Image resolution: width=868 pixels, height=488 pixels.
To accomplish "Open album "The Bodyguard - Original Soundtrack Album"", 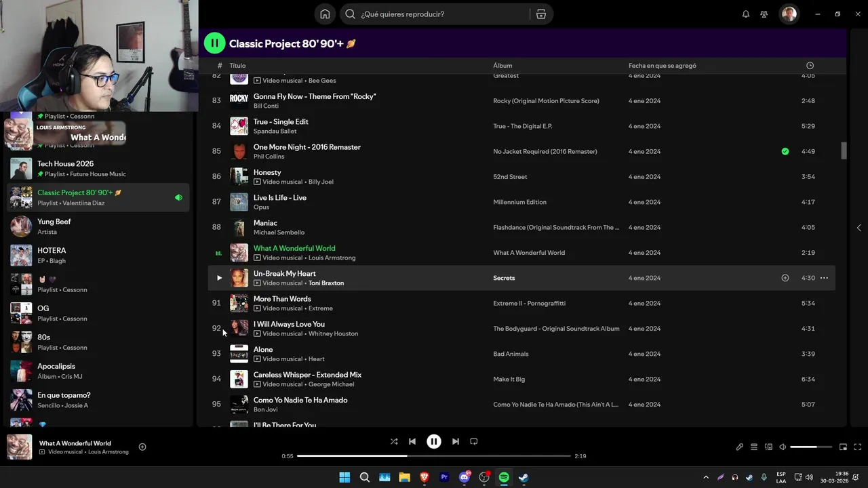I will [x=556, y=329].
